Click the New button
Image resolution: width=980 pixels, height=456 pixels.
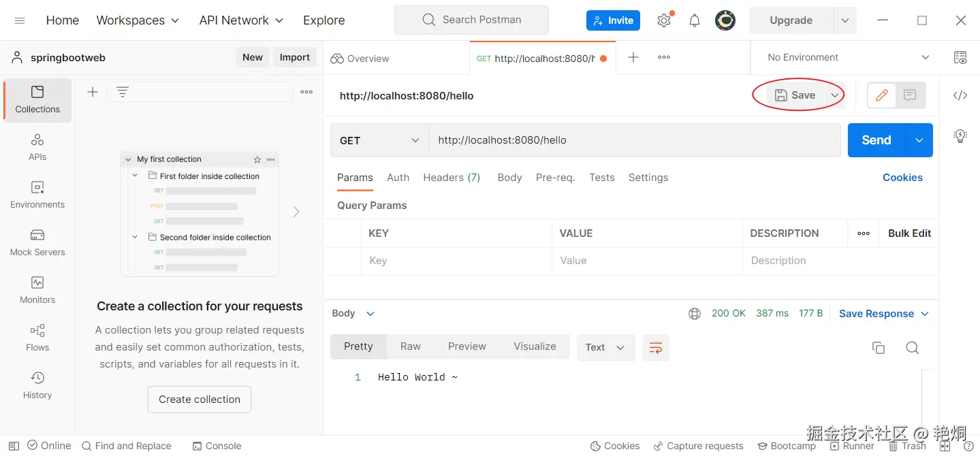click(x=253, y=57)
